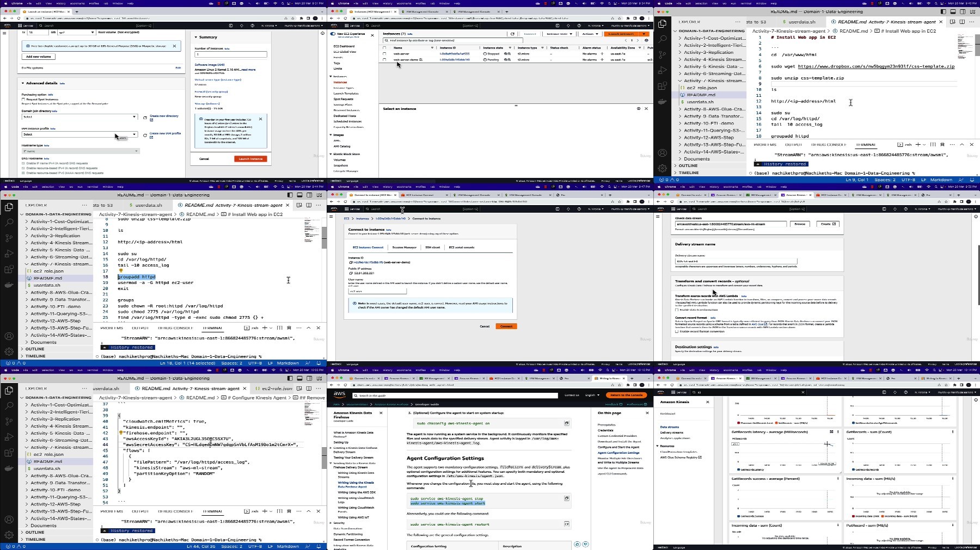Screen dimensions: 980x550
Task: Switch to the SSH client tab
Action: click(x=432, y=248)
